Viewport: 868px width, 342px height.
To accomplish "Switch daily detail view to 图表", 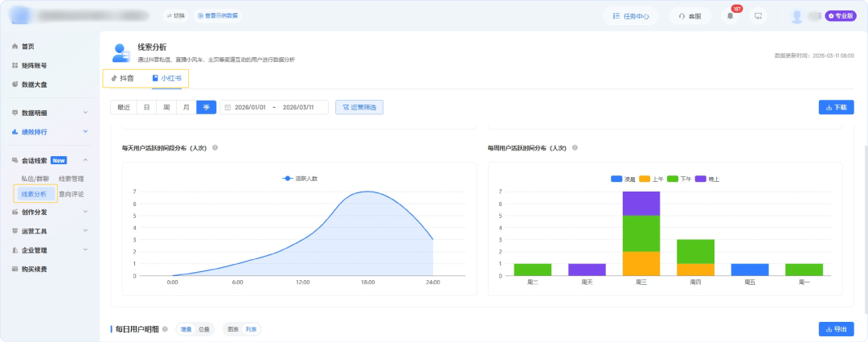I will [233, 329].
